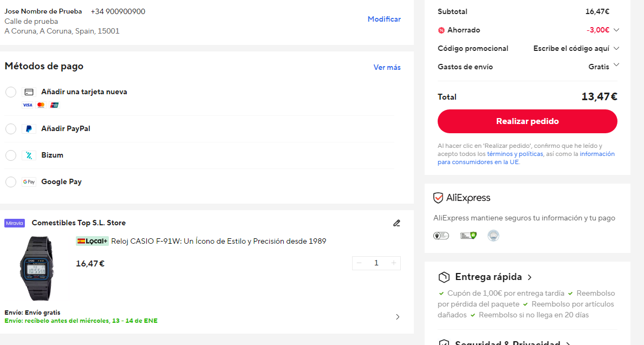The height and width of the screenshot is (345, 644).
Task: Select the Añadir PayPal radio option
Action: 11,129
